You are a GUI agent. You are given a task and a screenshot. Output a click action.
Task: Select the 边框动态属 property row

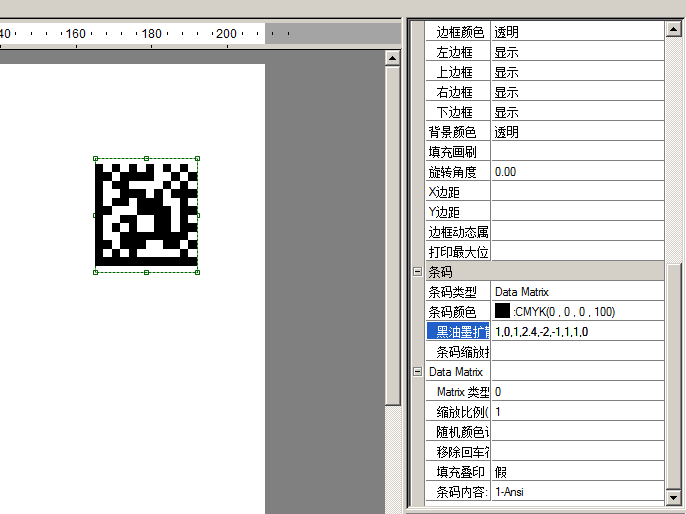545,232
